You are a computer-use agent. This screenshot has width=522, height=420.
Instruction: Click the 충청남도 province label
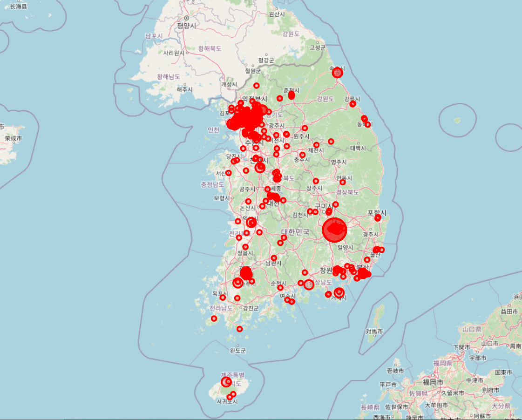coord(212,184)
